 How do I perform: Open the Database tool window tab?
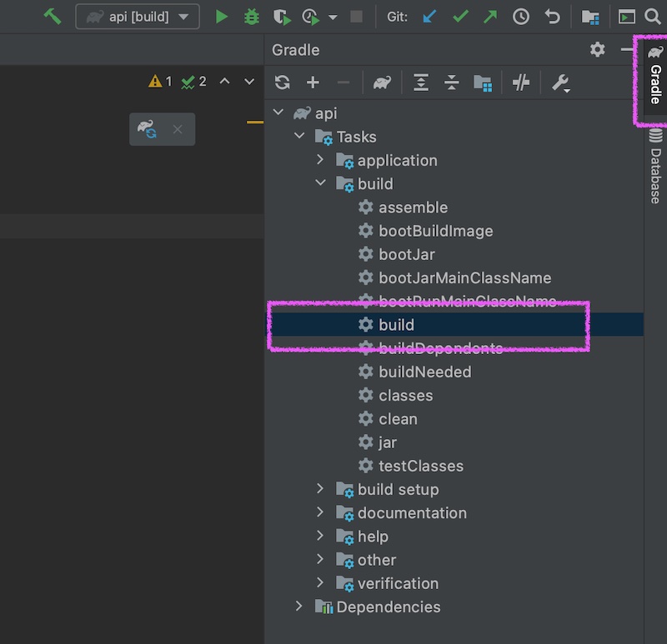pyautogui.click(x=655, y=167)
